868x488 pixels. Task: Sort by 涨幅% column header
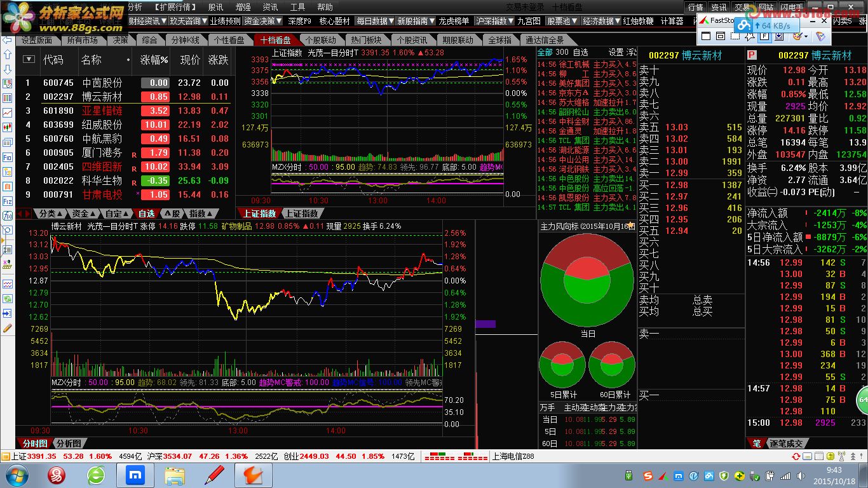(x=154, y=60)
